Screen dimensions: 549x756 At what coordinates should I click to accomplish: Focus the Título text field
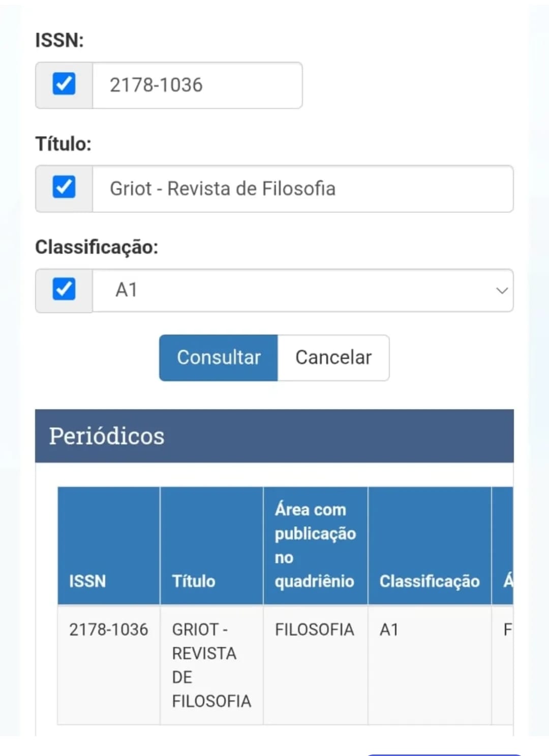pyautogui.click(x=302, y=188)
